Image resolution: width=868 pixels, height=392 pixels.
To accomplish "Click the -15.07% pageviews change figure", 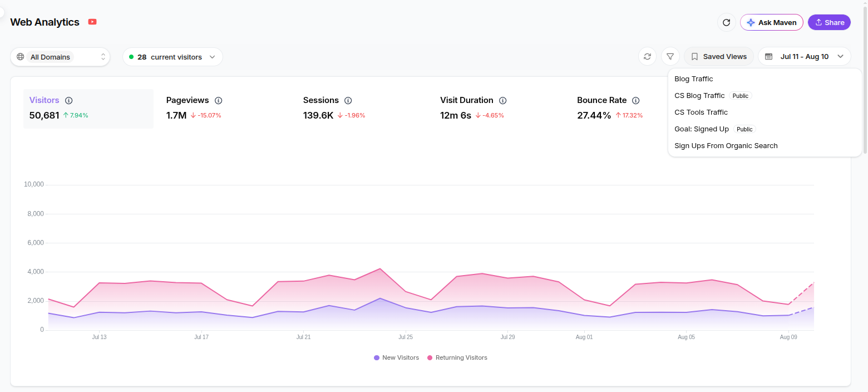I will pyautogui.click(x=205, y=115).
